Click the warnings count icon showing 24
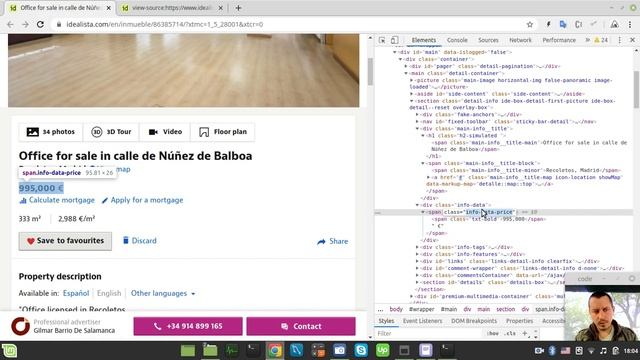Image resolution: width=640 pixels, height=360 pixels. click(601, 40)
